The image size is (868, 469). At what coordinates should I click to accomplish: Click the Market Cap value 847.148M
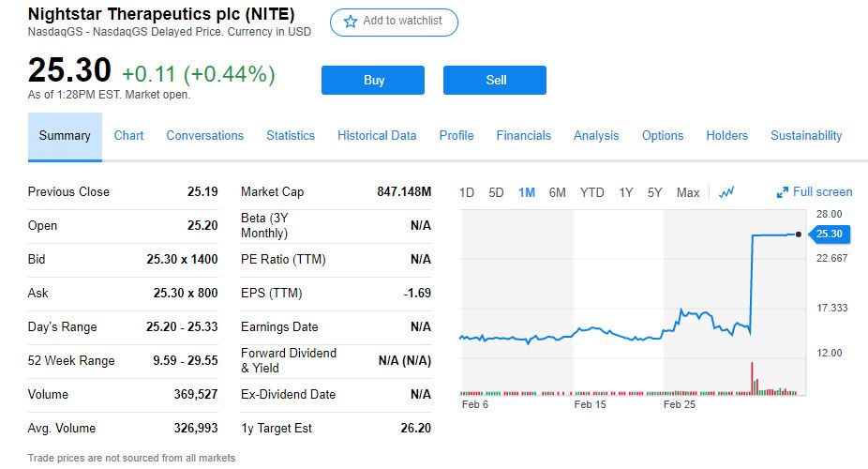click(404, 192)
